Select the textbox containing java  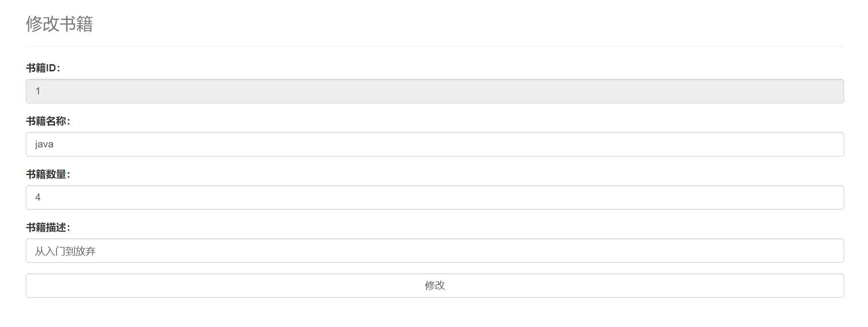[434, 144]
